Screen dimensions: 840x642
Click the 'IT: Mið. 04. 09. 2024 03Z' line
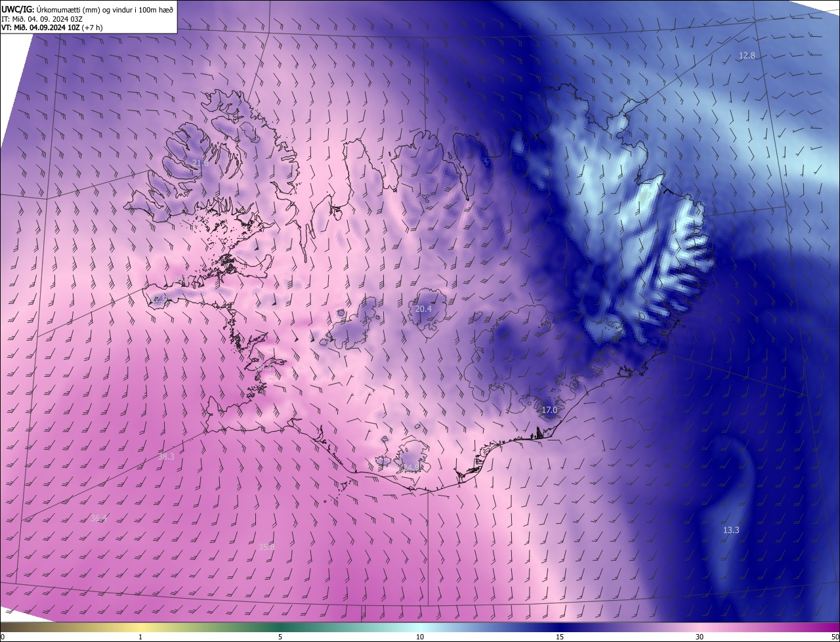coord(42,18)
